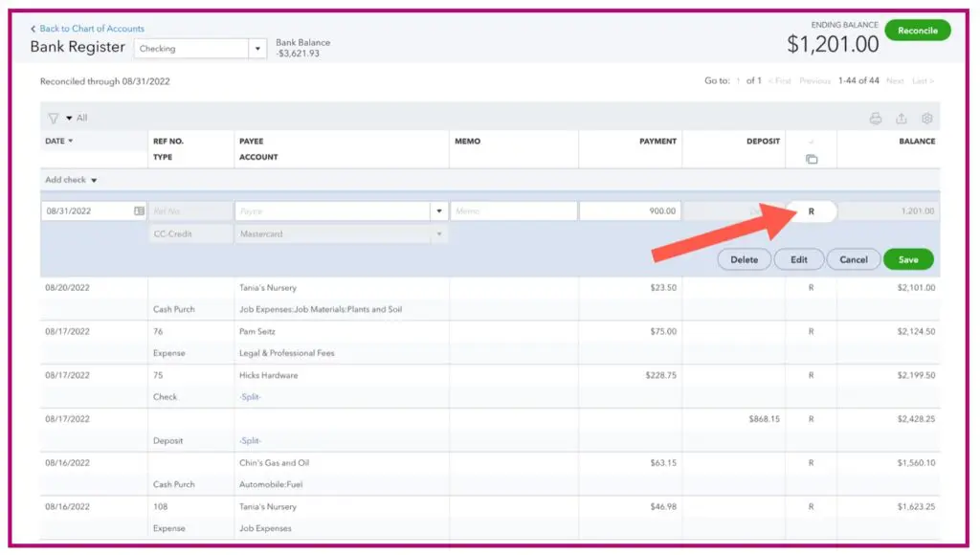Click the green Reconcile button
980x555 pixels.
pyautogui.click(x=917, y=31)
